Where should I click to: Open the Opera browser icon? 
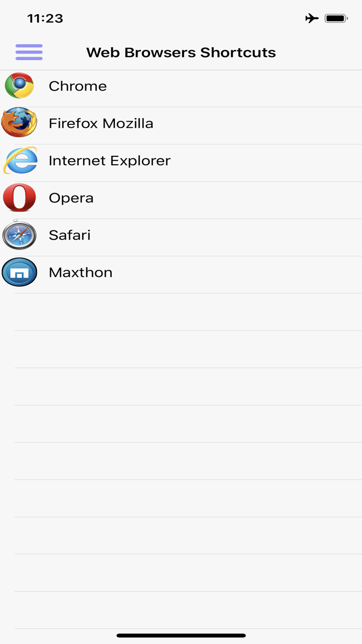point(19,198)
